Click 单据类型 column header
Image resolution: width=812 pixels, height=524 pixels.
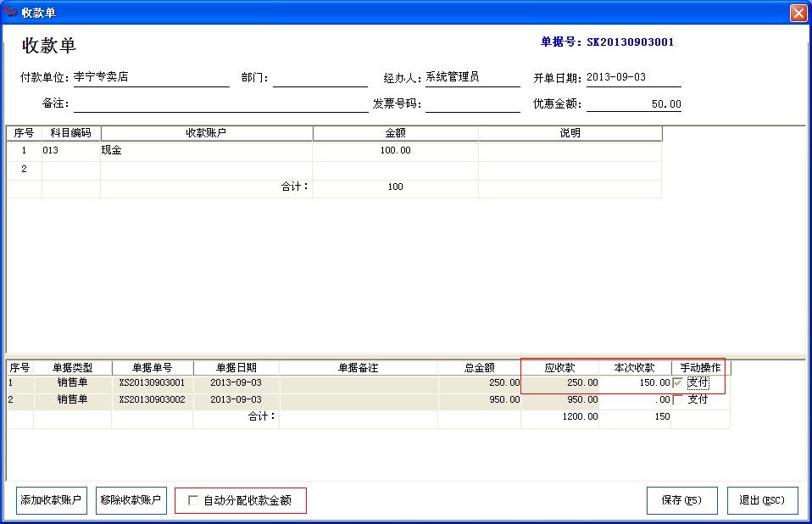coord(73,368)
